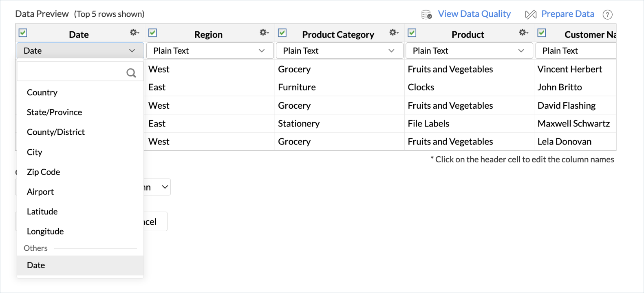
Task: Click the View Data Quality database icon
Action: 426,15
